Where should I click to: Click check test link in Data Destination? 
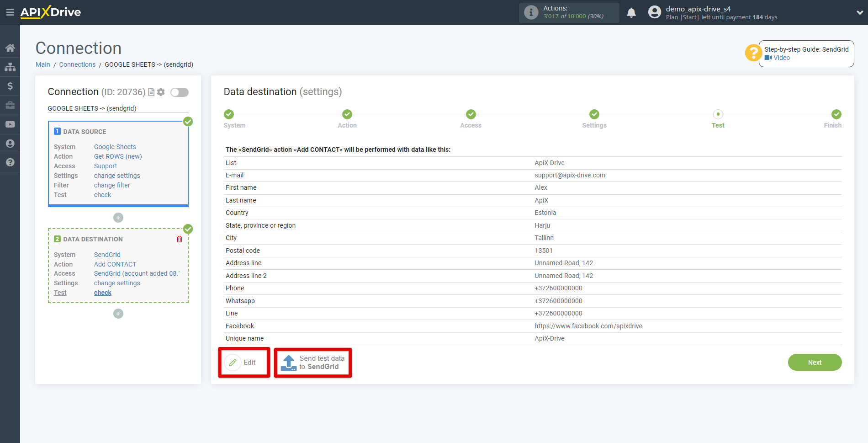(x=103, y=293)
